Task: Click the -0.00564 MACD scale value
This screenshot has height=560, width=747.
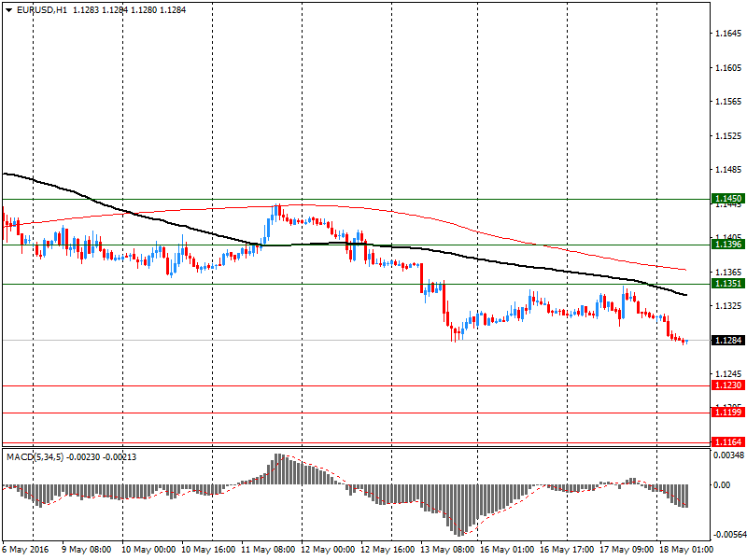Action: point(728,534)
